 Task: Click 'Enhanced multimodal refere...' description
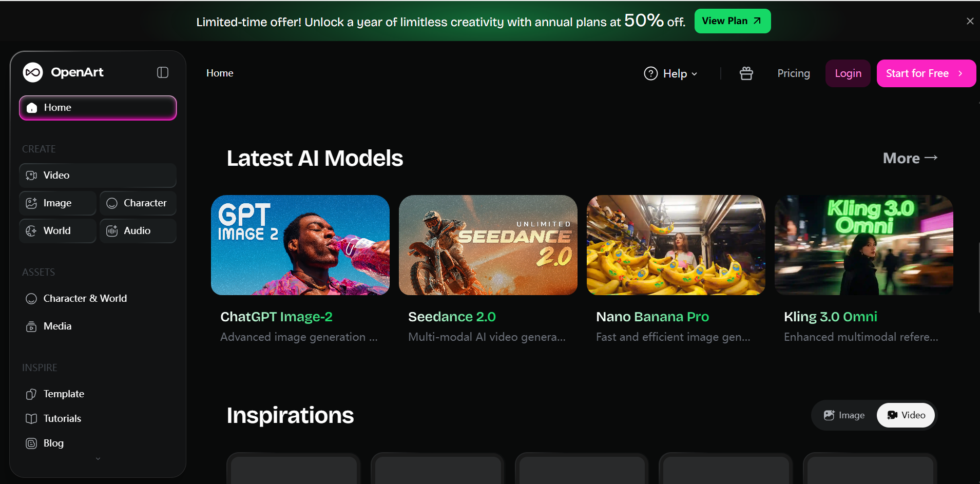click(861, 337)
